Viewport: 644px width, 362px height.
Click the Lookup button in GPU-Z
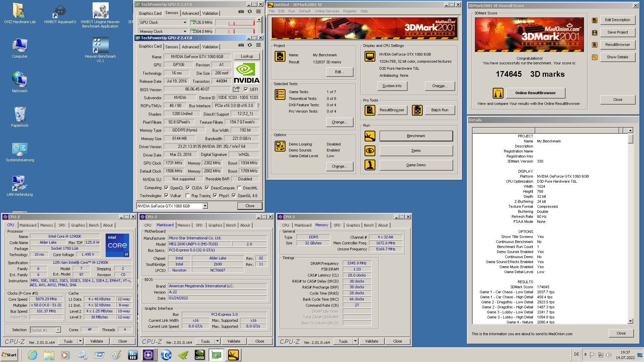pyautogui.click(x=247, y=56)
